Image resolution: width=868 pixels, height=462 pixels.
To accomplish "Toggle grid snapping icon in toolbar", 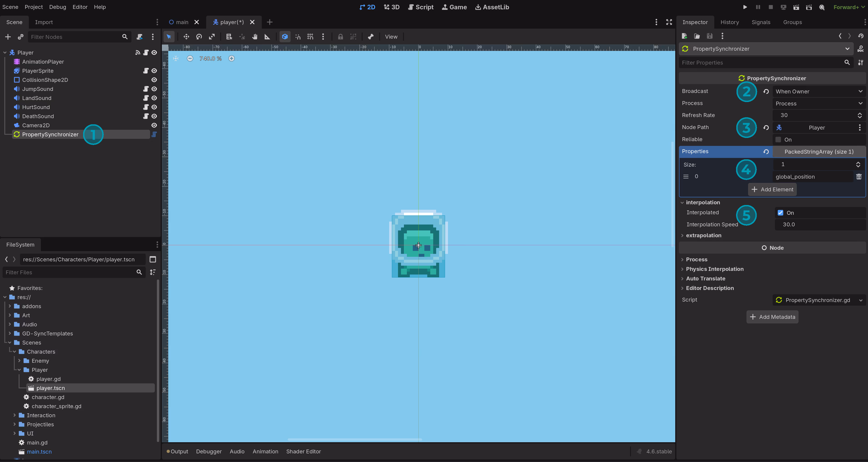I will 310,37.
